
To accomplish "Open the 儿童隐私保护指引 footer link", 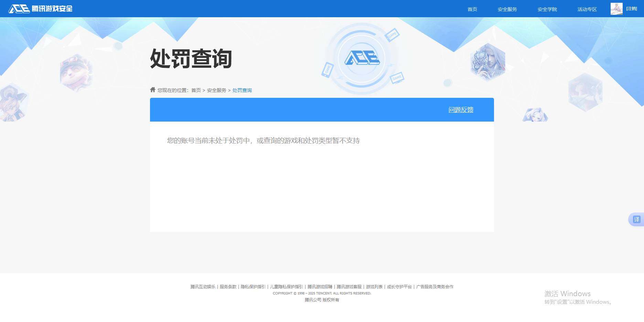I will 286,287.
